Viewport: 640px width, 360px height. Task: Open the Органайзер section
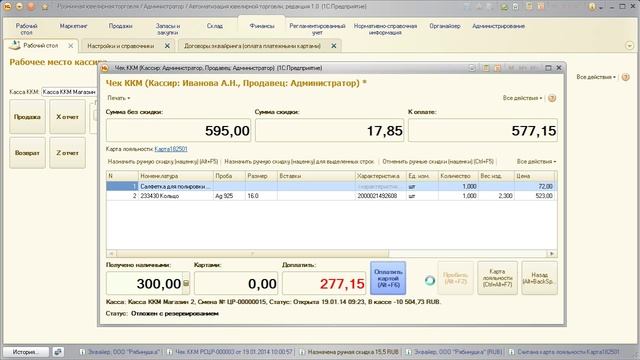click(x=444, y=26)
